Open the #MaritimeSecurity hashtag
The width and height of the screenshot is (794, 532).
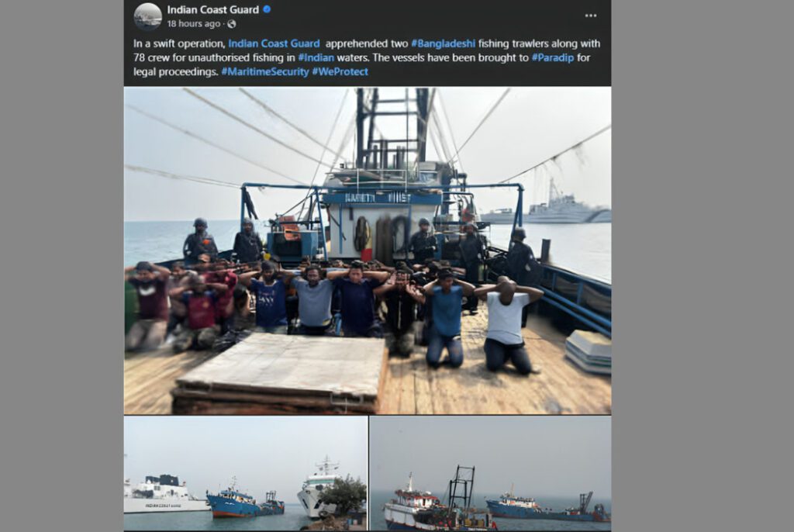point(265,71)
